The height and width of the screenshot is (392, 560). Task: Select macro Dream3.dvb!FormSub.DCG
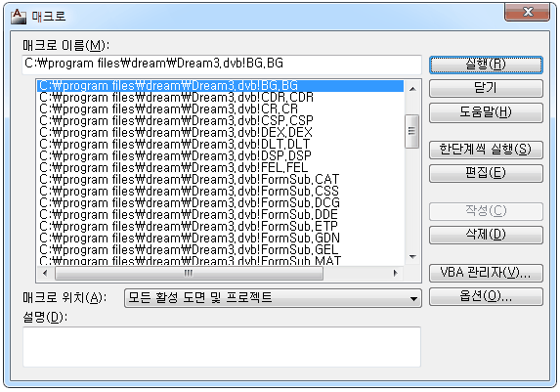click(x=220, y=203)
